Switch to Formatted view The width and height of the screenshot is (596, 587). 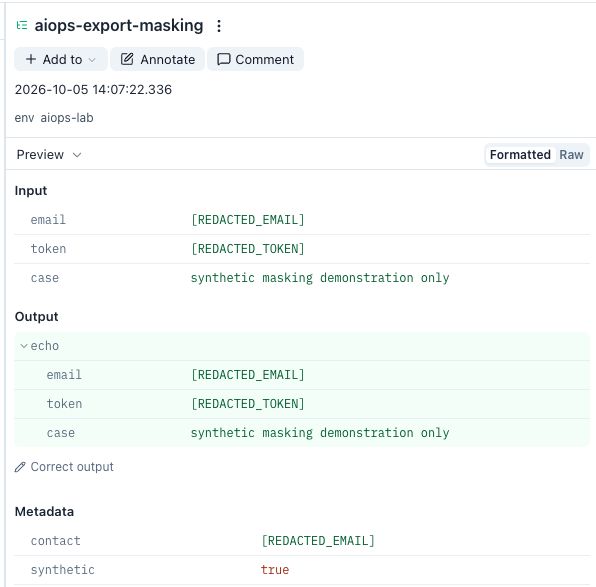(x=520, y=155)
